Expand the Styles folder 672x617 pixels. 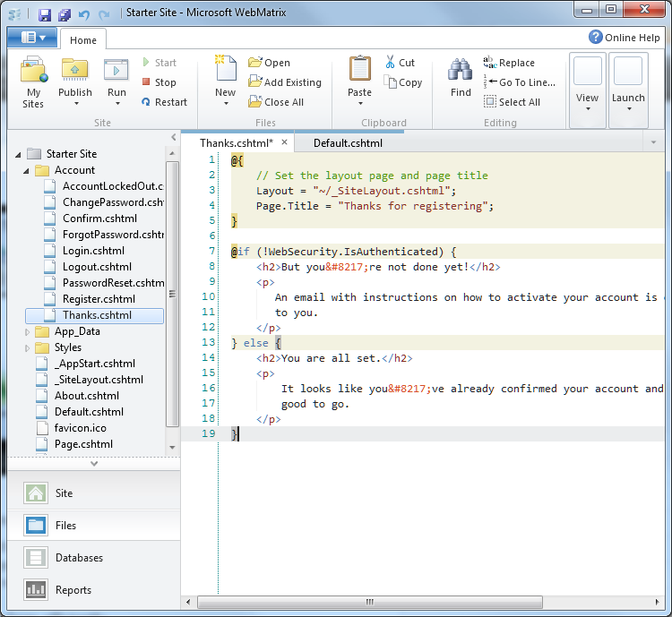click(x=27, y=348)
